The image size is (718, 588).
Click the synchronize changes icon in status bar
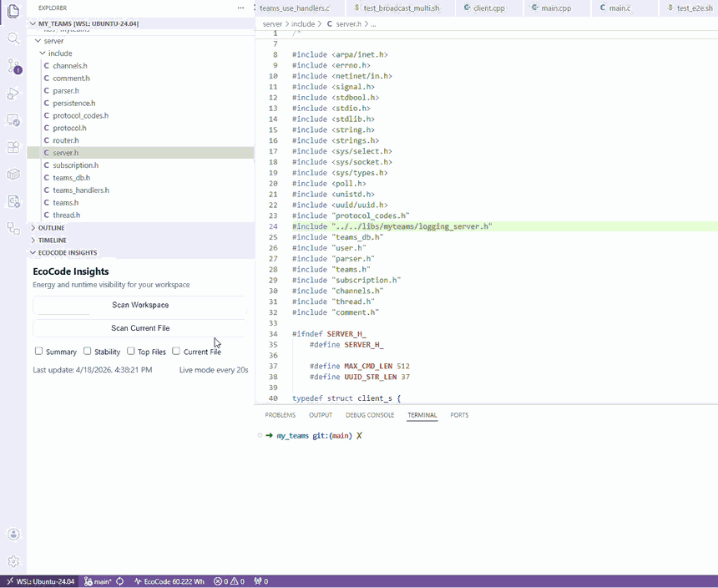120,581
